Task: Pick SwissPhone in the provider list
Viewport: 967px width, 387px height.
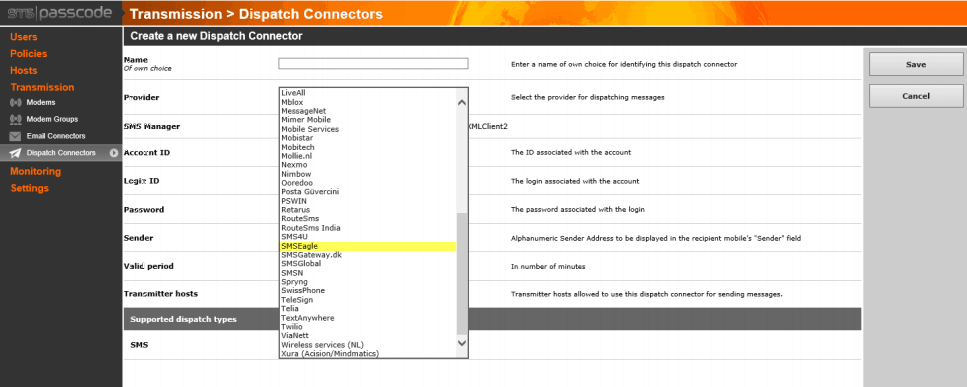Action: (x=302, y=291)
